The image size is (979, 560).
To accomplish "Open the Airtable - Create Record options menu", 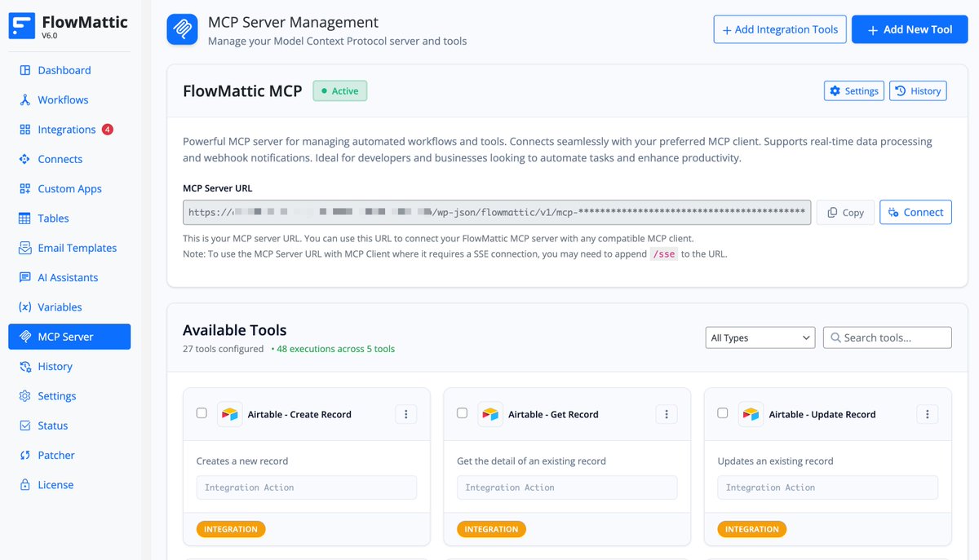I will [405, 414].
